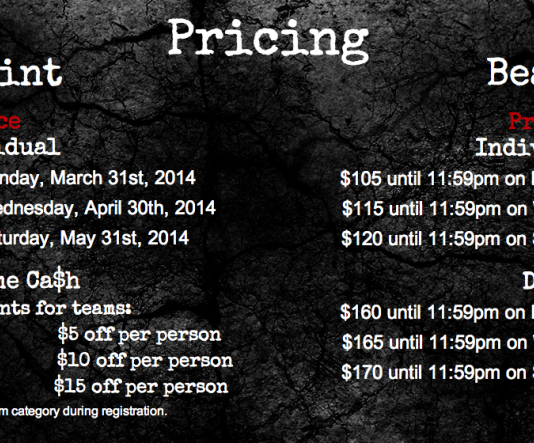Click the Individual subheading on the right column
Viewport: 534px width, 443px height.
click(505, 147)
